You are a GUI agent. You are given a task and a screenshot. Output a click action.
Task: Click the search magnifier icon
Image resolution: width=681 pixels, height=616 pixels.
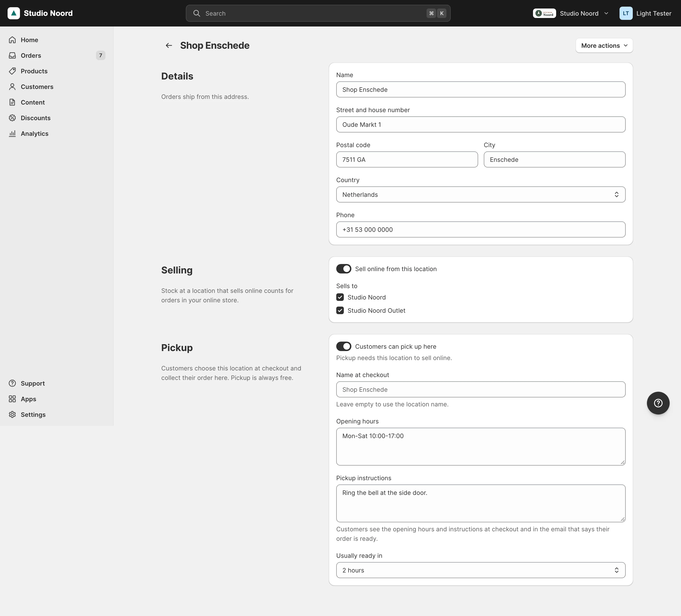point(196,13)
